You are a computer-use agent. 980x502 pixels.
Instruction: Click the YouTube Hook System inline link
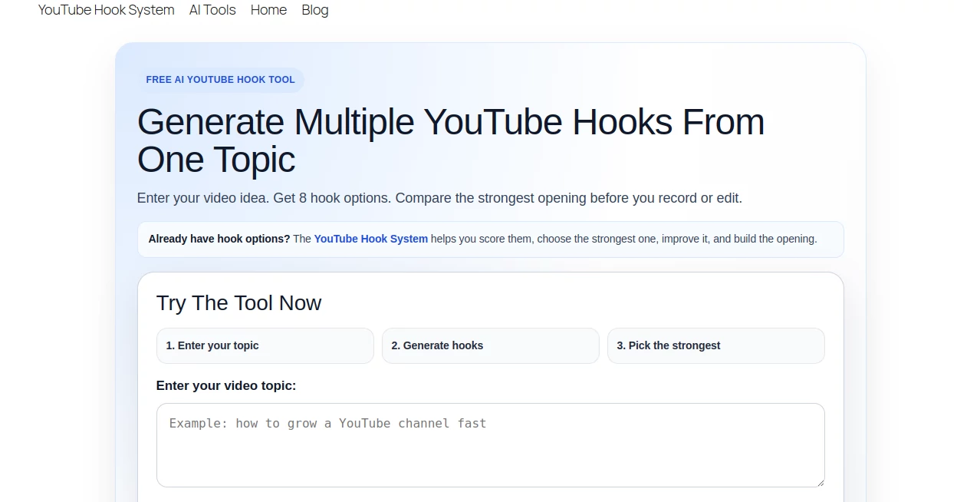[x=371, y=239]
